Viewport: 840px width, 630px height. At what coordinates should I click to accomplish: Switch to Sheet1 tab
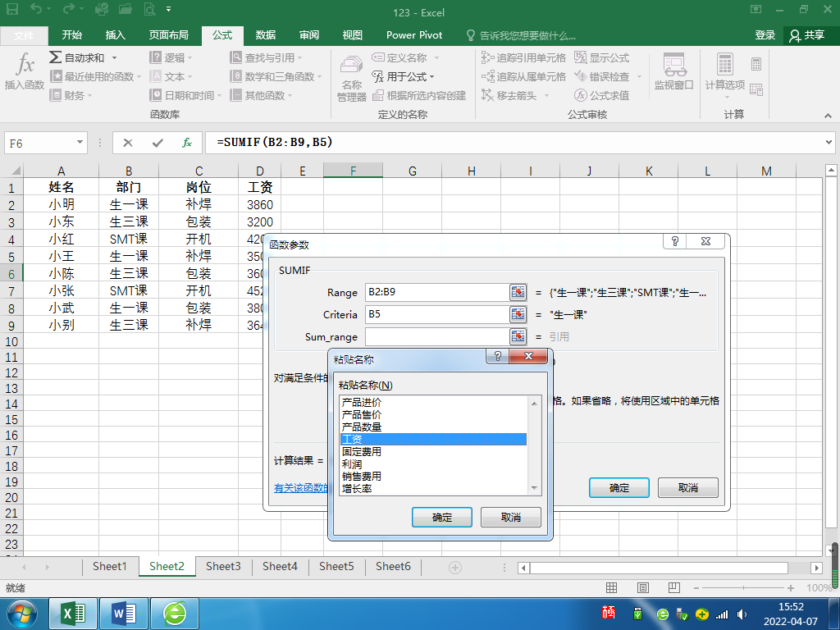point(110,566)
